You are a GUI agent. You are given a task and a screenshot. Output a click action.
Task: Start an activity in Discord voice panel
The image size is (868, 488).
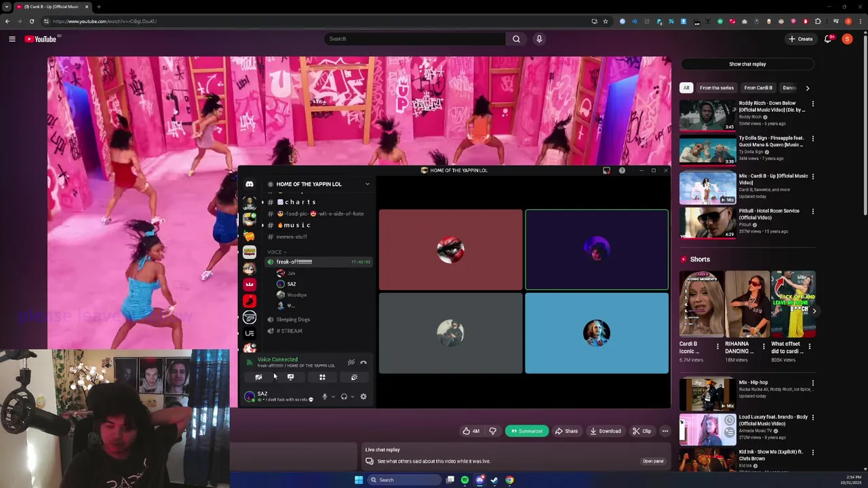(322, 378)
